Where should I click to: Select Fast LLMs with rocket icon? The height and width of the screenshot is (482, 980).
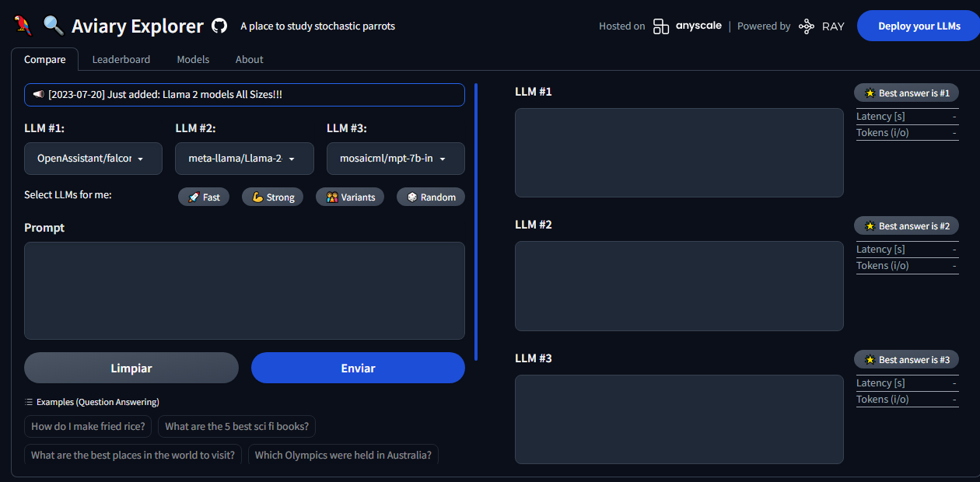(204, 197)
